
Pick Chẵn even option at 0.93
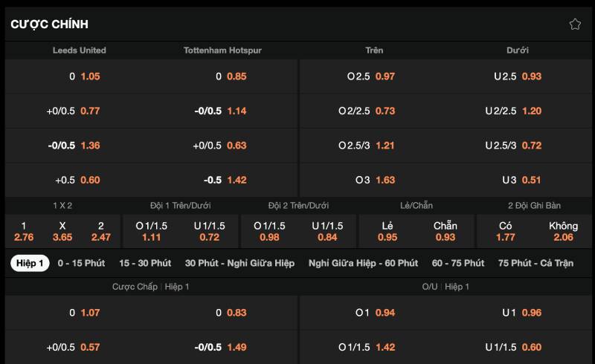pos(445,231)
